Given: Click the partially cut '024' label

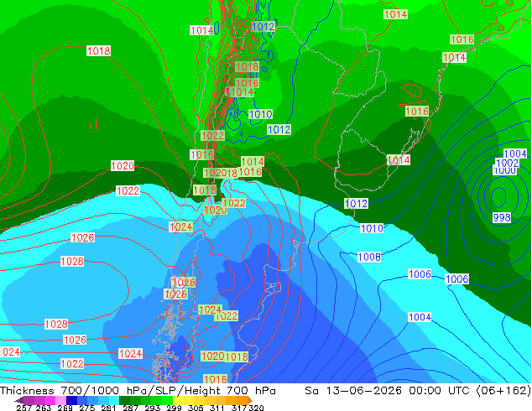Looking at the screenshot, I should pyautogui.click(x=10, y=352).
